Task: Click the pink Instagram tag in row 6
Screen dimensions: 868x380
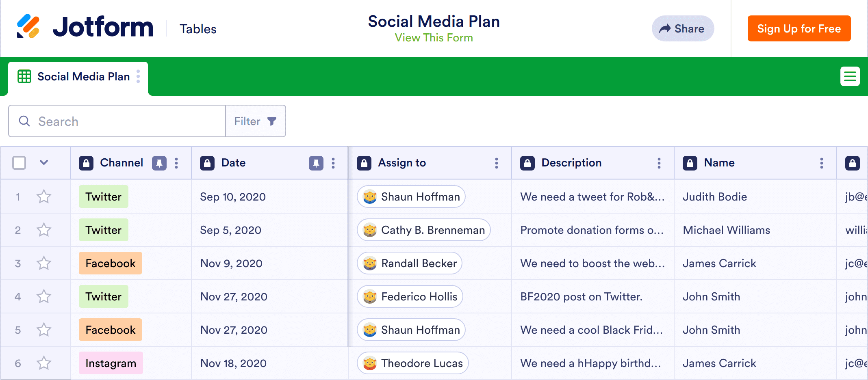Action: tap(111, 363)
